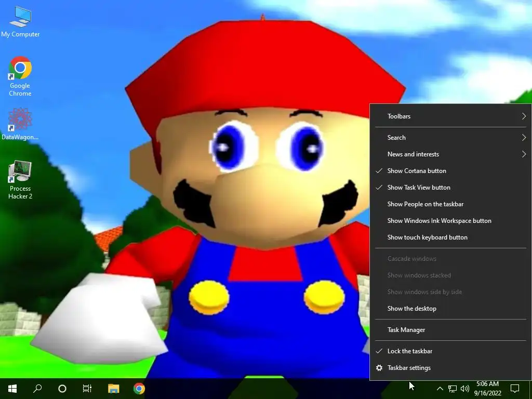Viewport: 532px width, 399px height.
Task: Uncheck Show Task View button
Action: [450, 187]
